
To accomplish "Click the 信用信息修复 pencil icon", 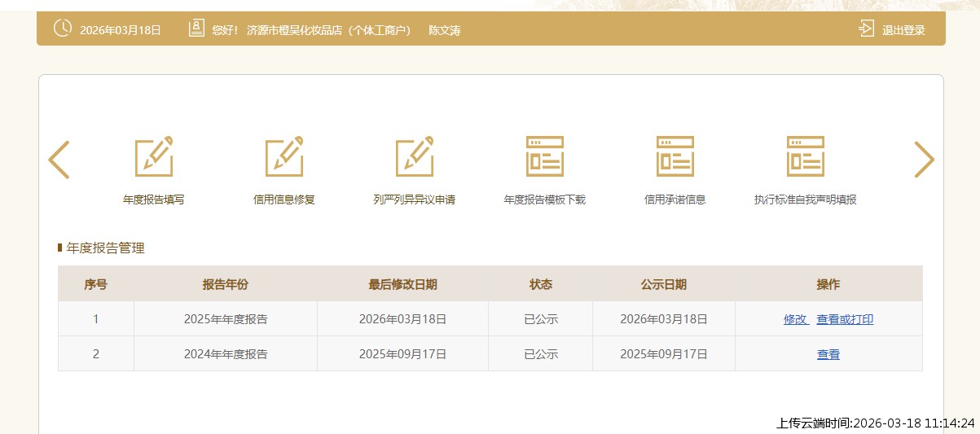I will click(x=284, y=157).
